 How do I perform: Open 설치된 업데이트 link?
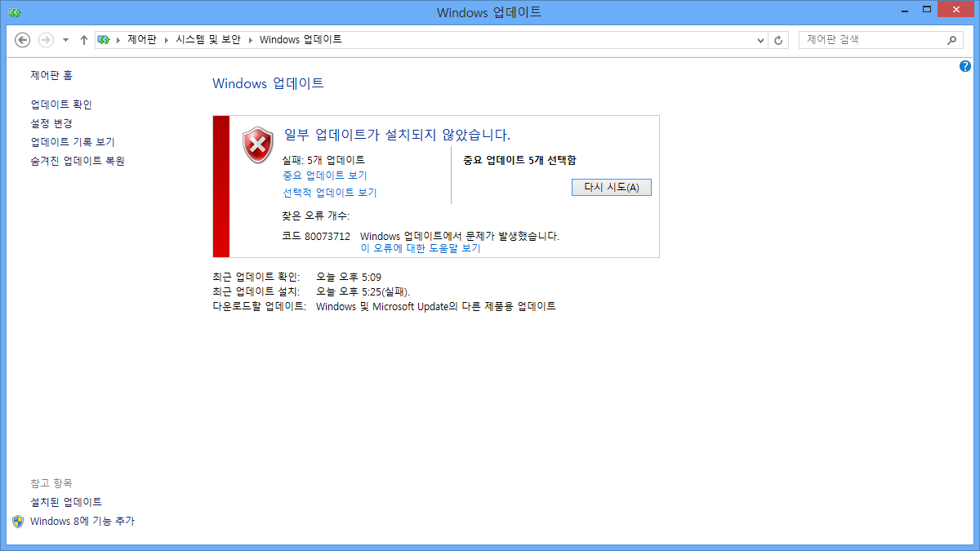click(66, 502)
